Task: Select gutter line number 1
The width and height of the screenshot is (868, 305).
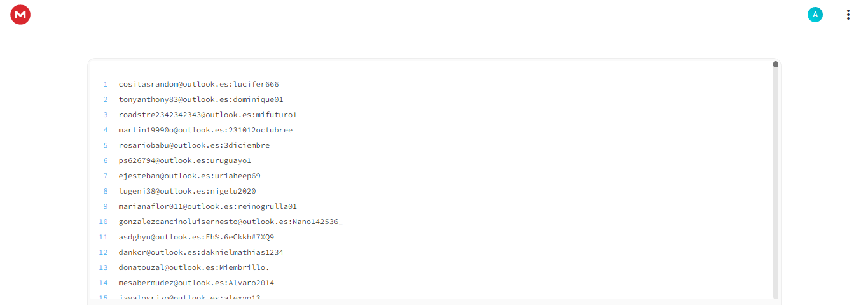Action: click(x=106, y=84)
